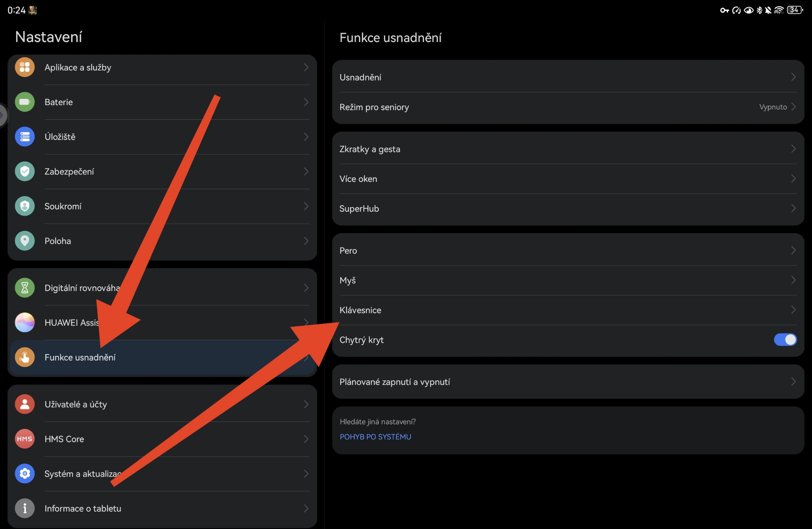Expand Režim pro seniory with Vypnuto chevron

point(793,107)
